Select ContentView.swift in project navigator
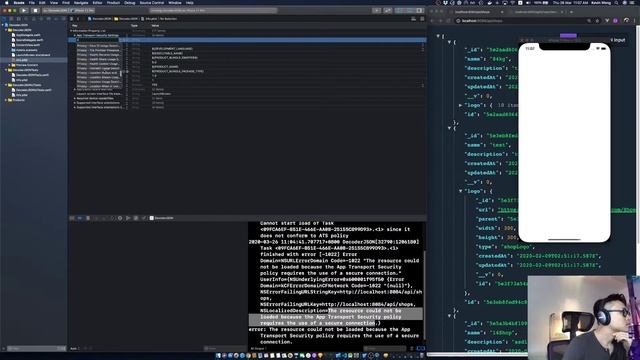Screen dimensions: 640x360 [27, 45]
